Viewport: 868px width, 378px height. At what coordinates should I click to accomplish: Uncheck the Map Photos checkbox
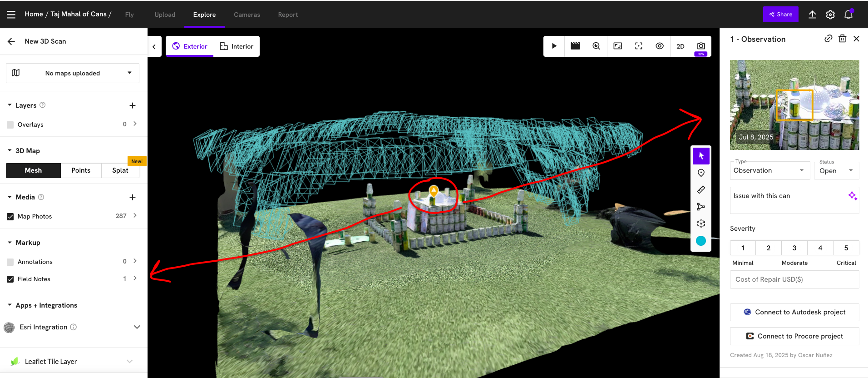pyautogui.click(x=10, y=217)
